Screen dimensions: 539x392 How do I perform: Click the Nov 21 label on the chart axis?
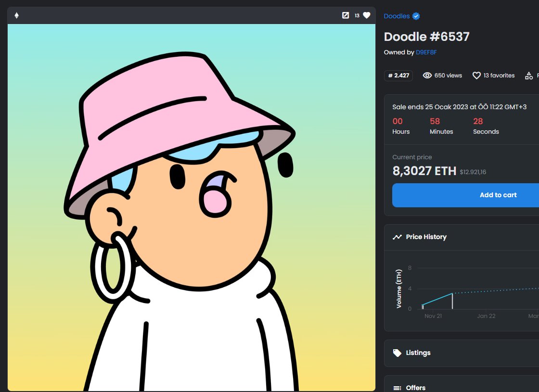point(433,316)
